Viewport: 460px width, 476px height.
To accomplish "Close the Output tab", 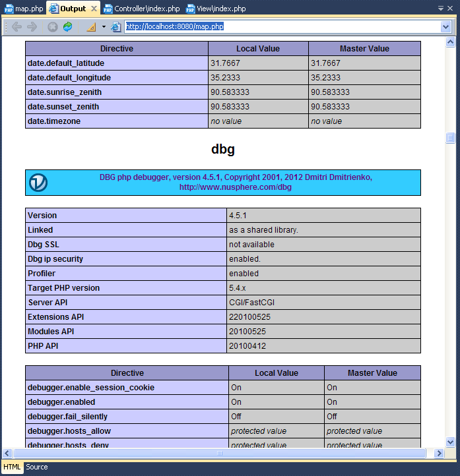I will pyautogui.click(x=94, y=9).
